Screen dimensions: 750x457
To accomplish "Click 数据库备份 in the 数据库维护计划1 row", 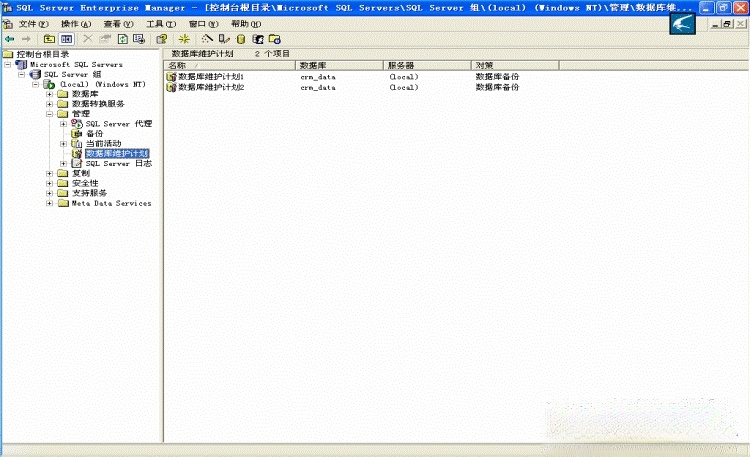I will (x=497, y=77).
